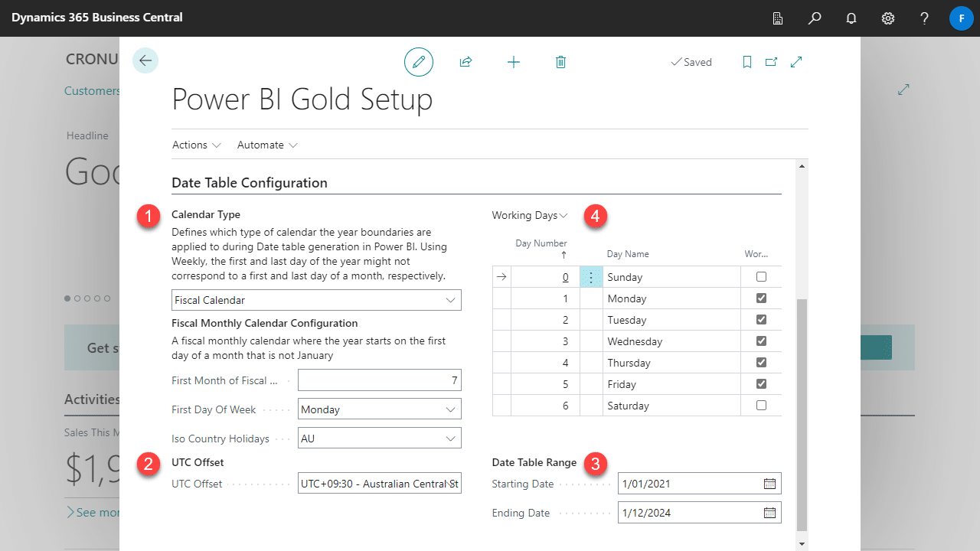Click the First Month of Fiscal field

click(x=380, y=380)
